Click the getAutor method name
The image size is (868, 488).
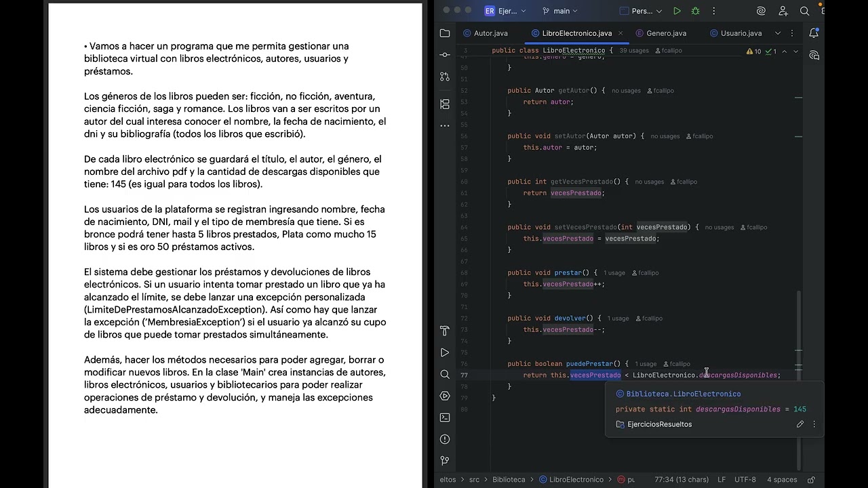point(575,90)
